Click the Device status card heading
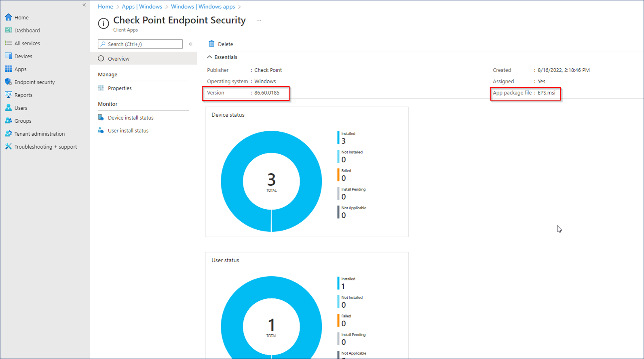The height and width of the screenshot is (359, 644). [x=228, y=115]
